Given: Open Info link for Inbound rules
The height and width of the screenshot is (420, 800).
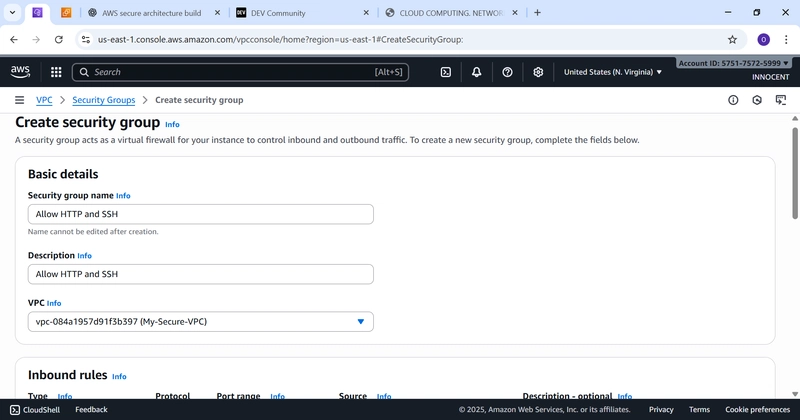Looking at the screenshot, I should pos(119,376).
